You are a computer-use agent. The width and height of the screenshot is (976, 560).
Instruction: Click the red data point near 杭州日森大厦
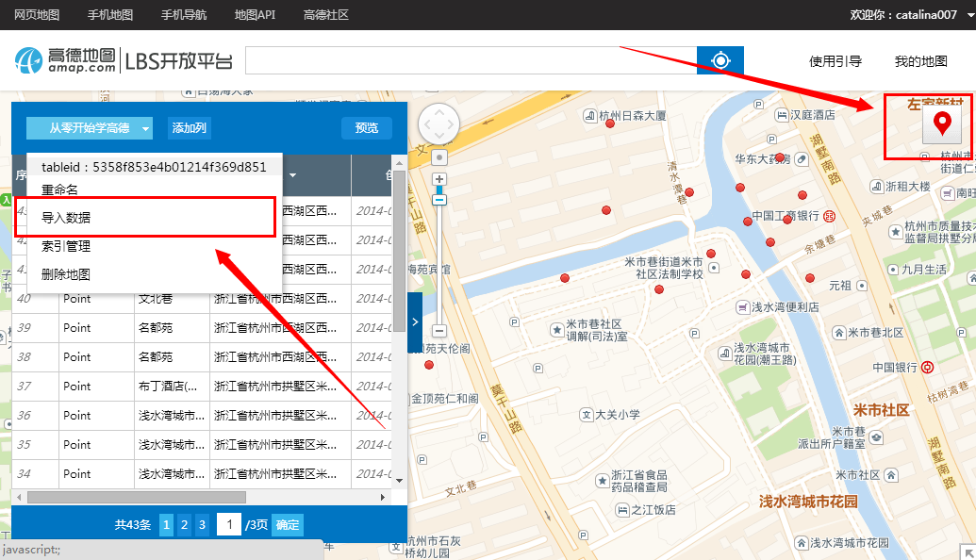point(610,124)
